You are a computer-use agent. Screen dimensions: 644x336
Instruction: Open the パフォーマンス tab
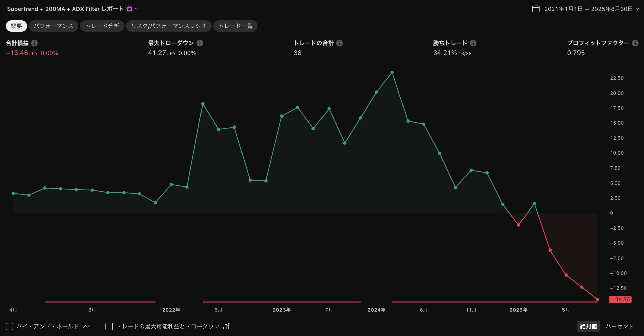click(x=53, y=26)
